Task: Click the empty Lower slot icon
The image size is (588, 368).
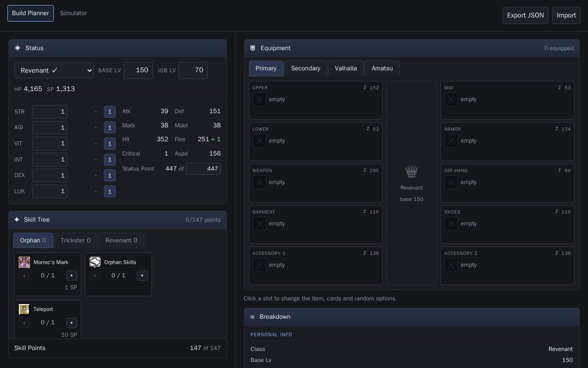Action: (260, 141)
